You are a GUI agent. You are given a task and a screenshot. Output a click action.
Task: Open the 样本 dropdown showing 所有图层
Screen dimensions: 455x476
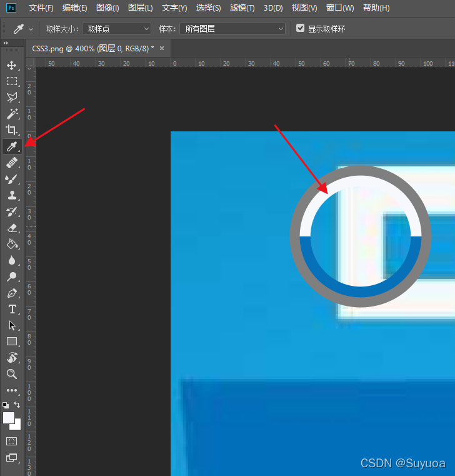(232, 29)
